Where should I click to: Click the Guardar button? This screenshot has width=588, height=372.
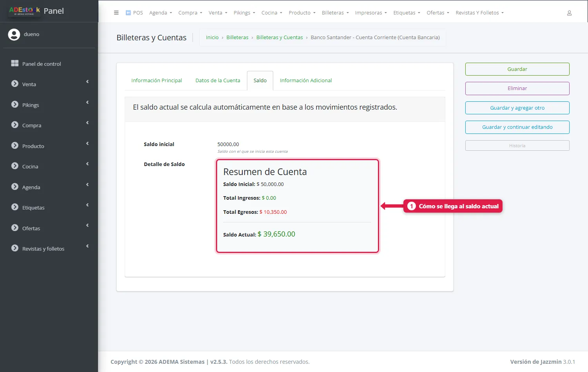(517, 69)
